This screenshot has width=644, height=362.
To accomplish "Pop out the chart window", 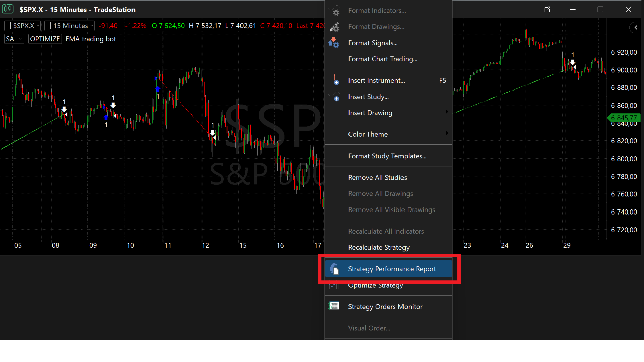I will (x=547, y=9).
